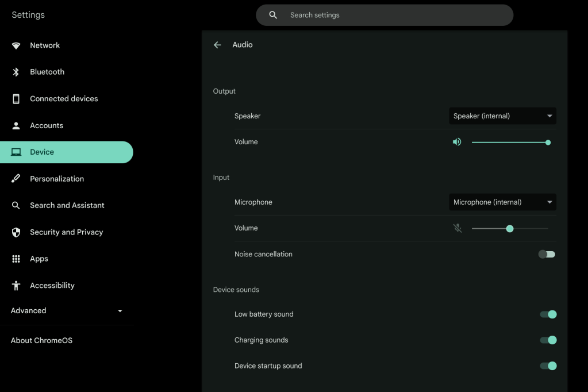The width and height of the screenshot is (588, 392).
Task: Select the Apps grid icon
Action: click(16, 258)
